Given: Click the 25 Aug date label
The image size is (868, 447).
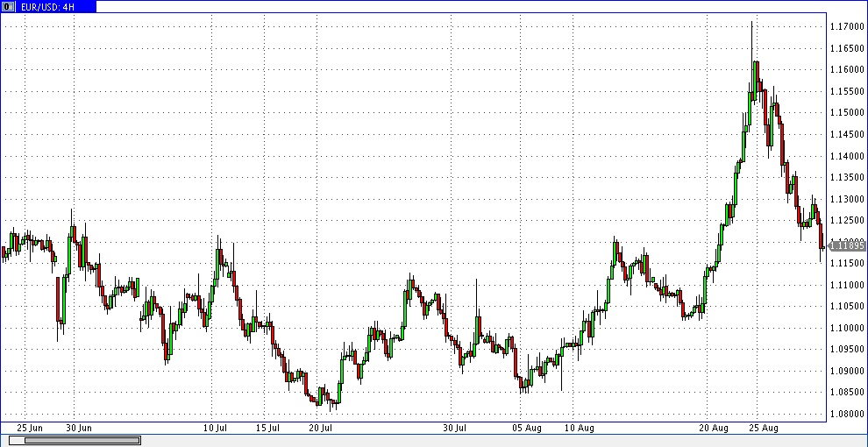Looking at the screenshot, I should coord(763,429).
